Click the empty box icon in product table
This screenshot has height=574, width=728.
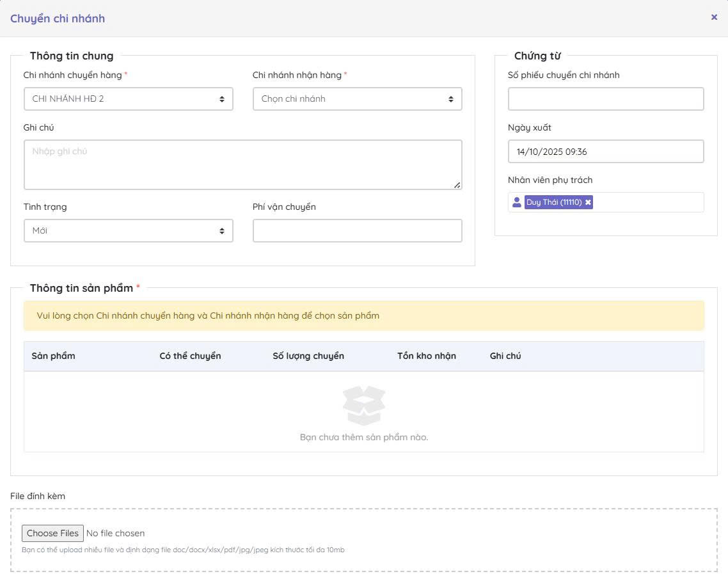point(363,406)
